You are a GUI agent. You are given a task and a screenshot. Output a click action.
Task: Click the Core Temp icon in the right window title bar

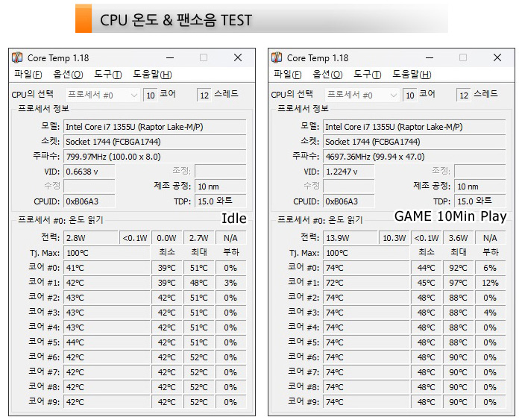[x=277, y=58]
